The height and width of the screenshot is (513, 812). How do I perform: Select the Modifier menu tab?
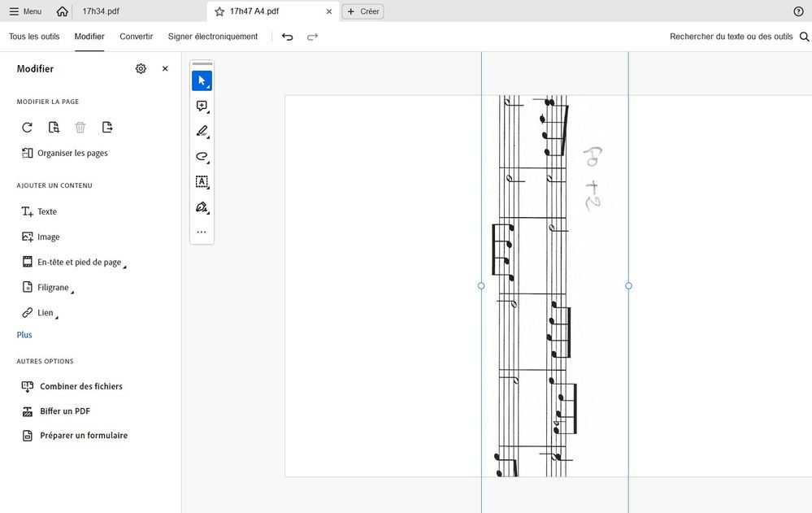(x=89, y=37)
